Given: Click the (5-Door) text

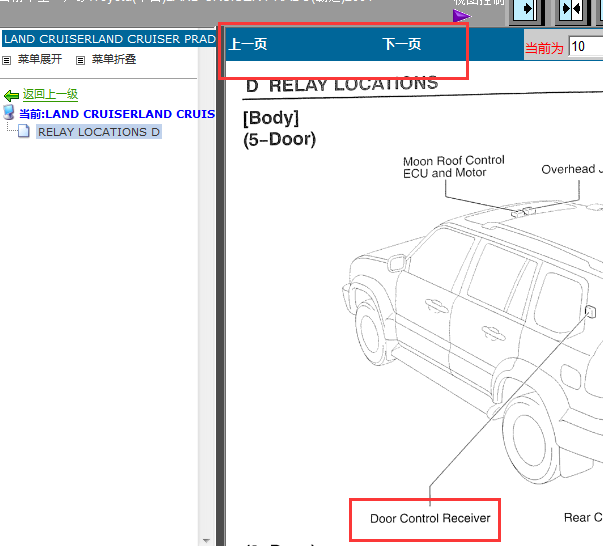Looking at the screenshot, I should tap(280, 139).
